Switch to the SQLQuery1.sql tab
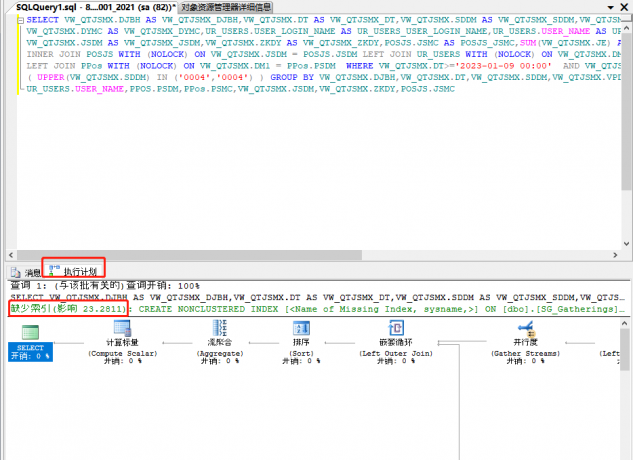Screen dimensions: 633x460 (96, 7)
